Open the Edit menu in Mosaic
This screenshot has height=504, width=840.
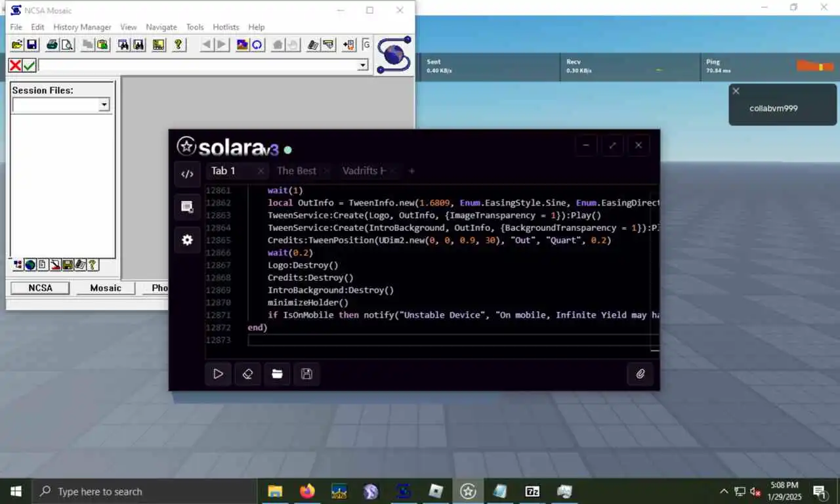pyautogui.click(x=37, y=27)
